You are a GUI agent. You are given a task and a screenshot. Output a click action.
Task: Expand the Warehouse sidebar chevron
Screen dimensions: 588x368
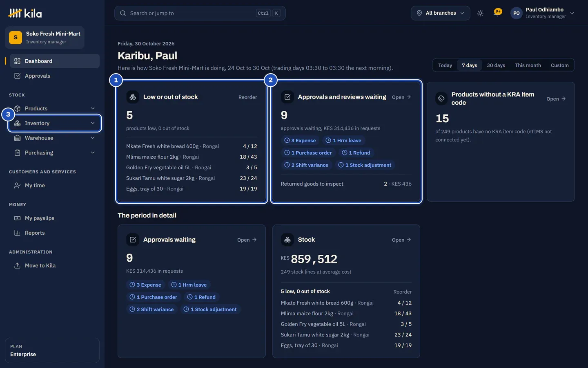point(93,138)
